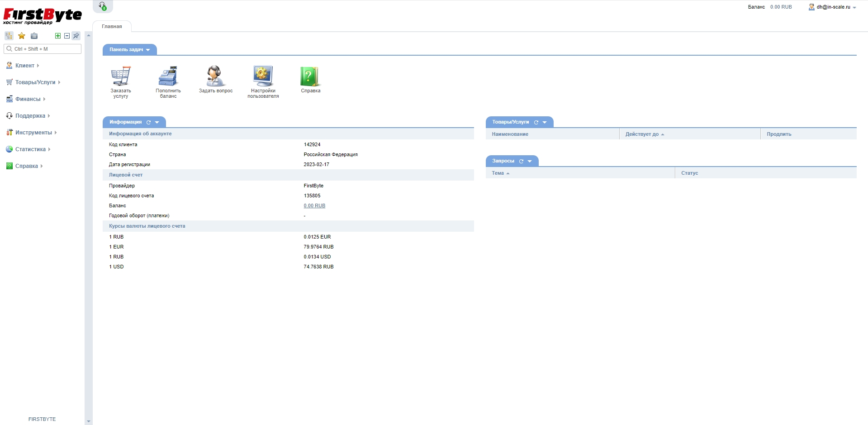868x425 pixels.
Task: Click the Товары/Услуги cart menu icon
Action: click(9, 82)
